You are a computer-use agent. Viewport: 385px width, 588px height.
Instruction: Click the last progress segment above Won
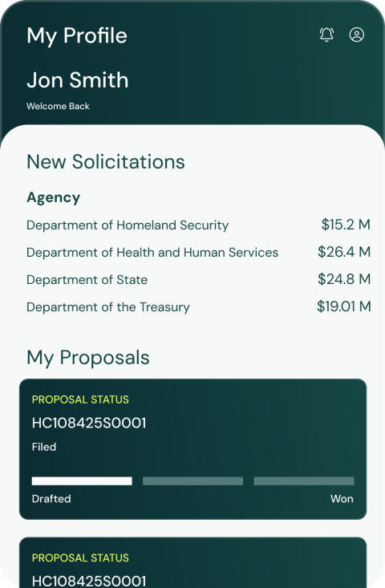[x=304, y=481]
